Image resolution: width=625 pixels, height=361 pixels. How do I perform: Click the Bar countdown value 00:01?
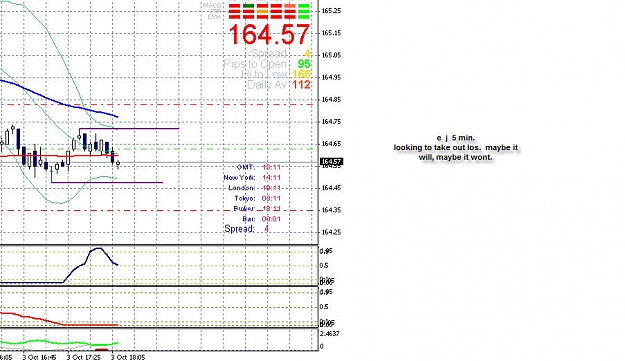coord(271,219)
